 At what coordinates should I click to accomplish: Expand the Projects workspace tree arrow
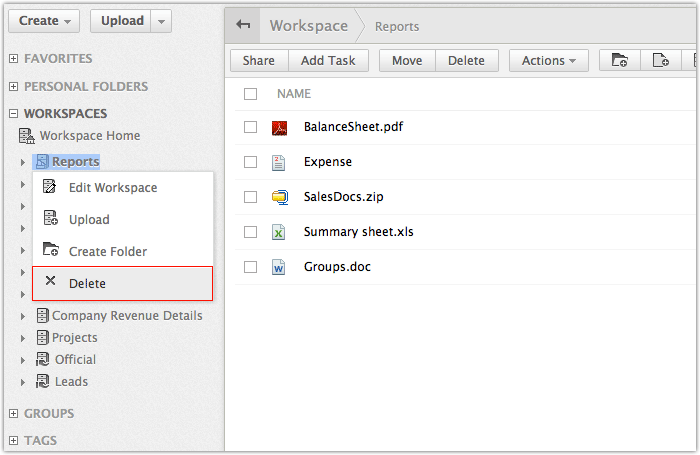(23, 338)
